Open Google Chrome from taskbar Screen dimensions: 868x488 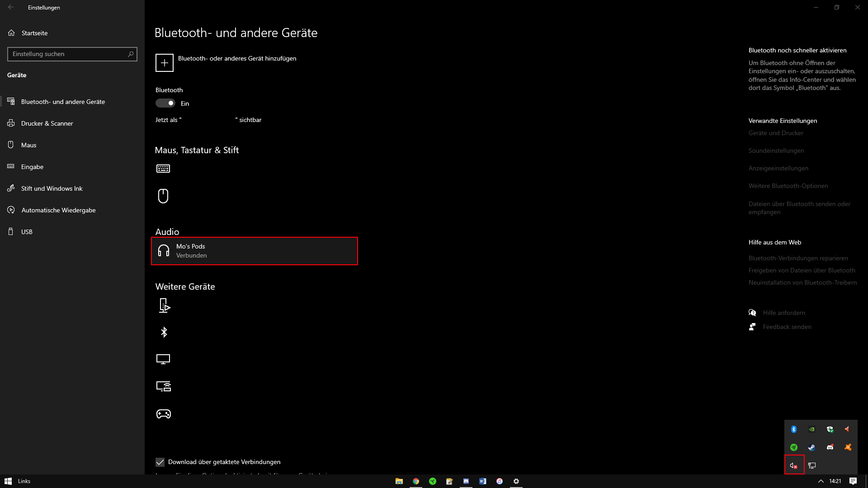(416, 481)
